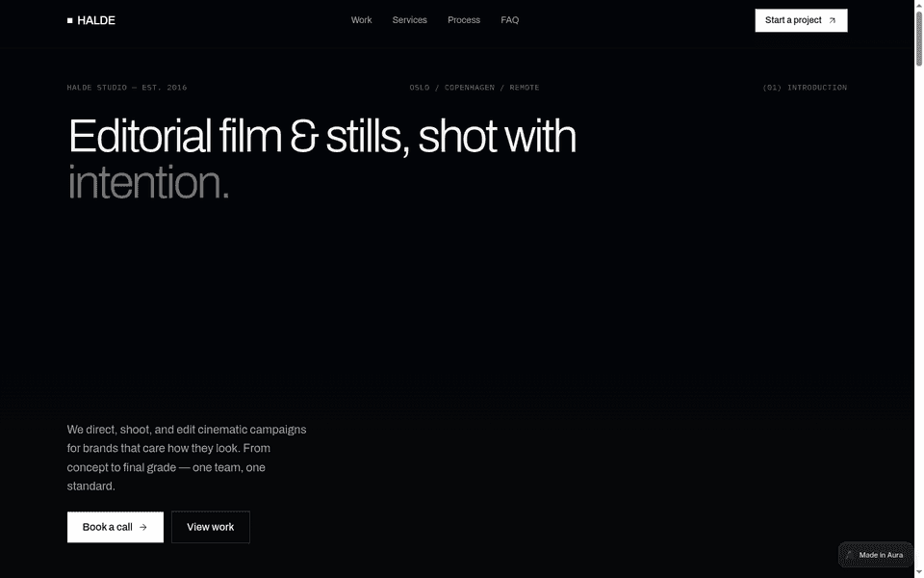Click the grey word 'intention.'
The height and width of the screenshot is (578, 924).
tap(148, 183)
